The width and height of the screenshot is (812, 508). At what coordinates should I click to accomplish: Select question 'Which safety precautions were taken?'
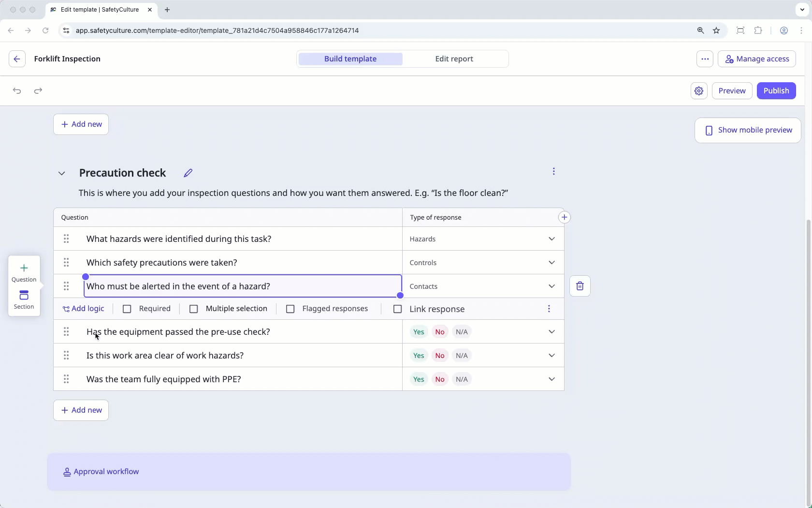click(x=162, y=263)
